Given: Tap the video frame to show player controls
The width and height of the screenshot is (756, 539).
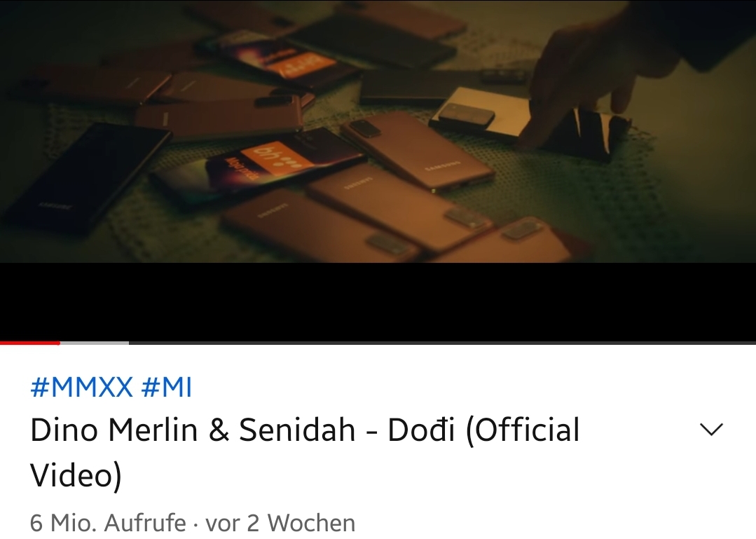Looking at the screenshot, I should tap(378, 131).
